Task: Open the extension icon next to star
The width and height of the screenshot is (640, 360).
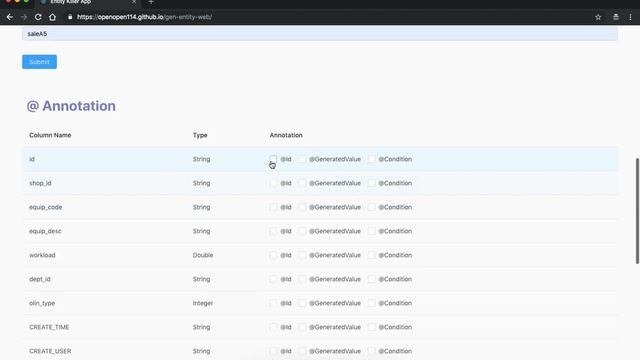Action: pyautogui.click(x=616, y=17)
